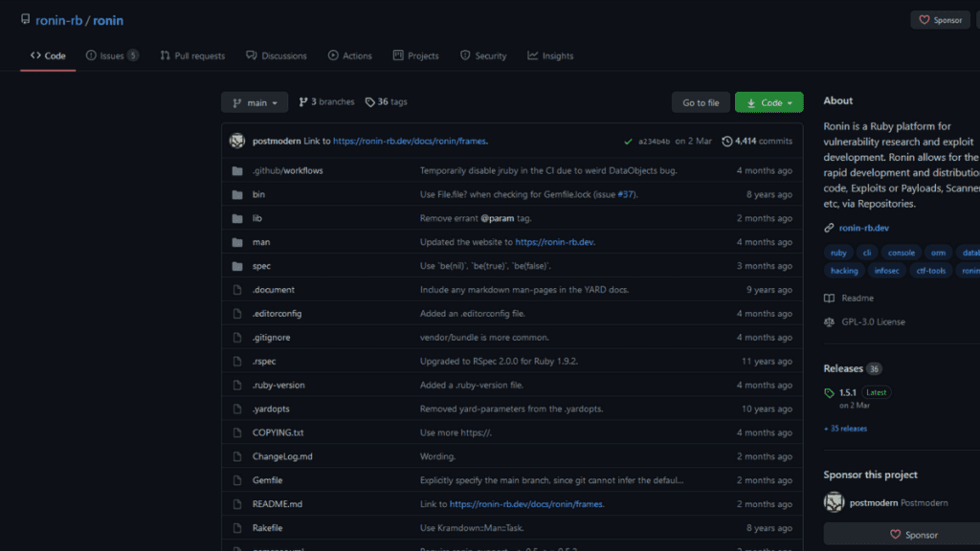Click the ctf-tools topic tag
980x551 pixels.
tap(930, 271)
